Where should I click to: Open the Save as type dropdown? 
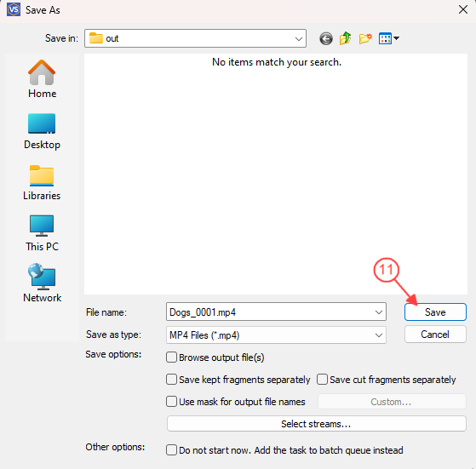tap(276, 335)
